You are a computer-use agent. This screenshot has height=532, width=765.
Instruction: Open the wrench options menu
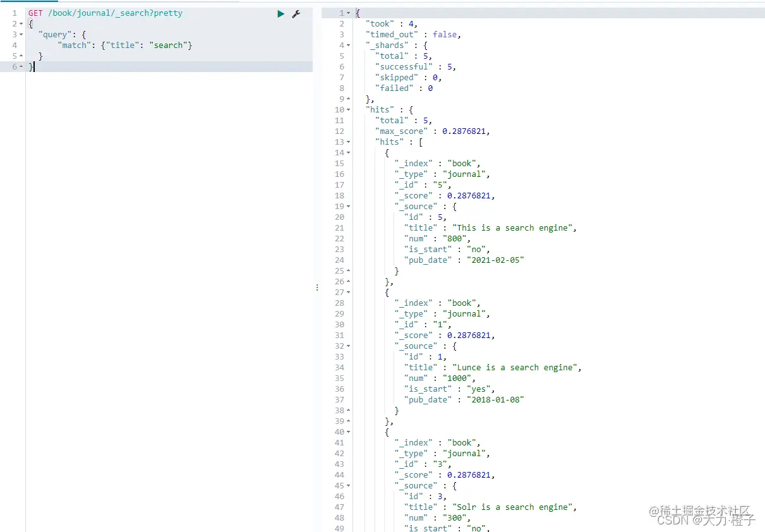point(296,13)
